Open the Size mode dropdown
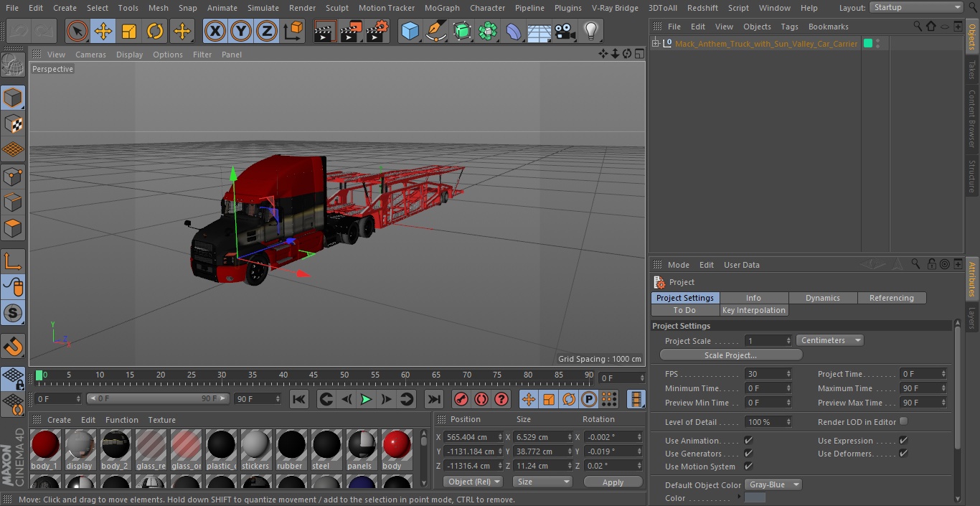The image size is (980, 506). [x=542, y=482]
